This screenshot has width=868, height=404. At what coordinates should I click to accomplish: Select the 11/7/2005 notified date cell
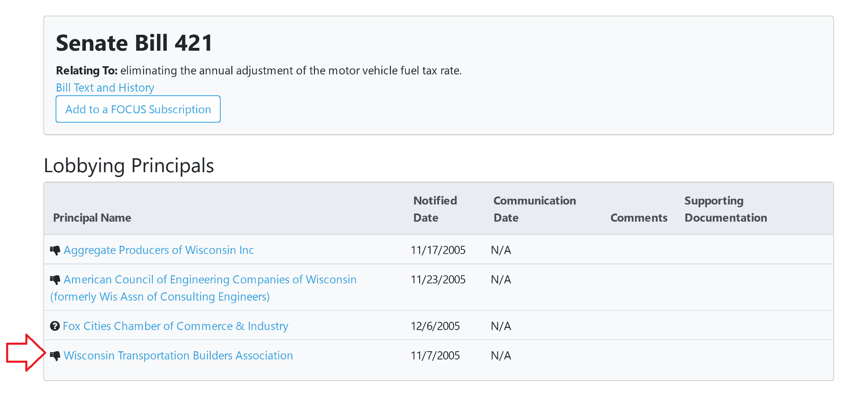point(435,355)
